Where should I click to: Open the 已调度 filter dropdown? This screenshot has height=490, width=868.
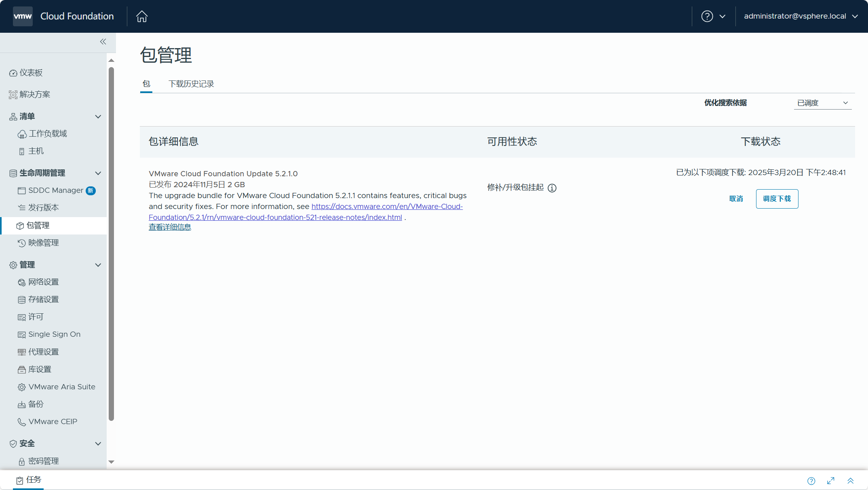pos(822,103)
